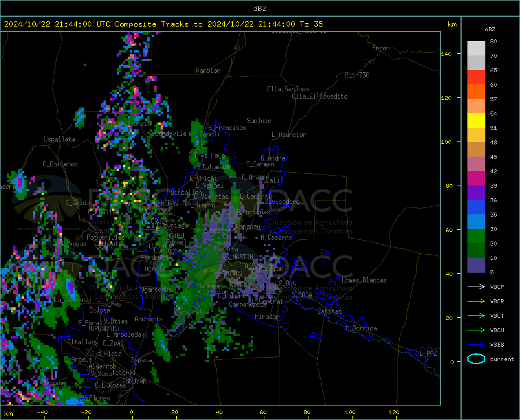
Task: Click the 'L_PAZ' map label
Action: (428, 354)
